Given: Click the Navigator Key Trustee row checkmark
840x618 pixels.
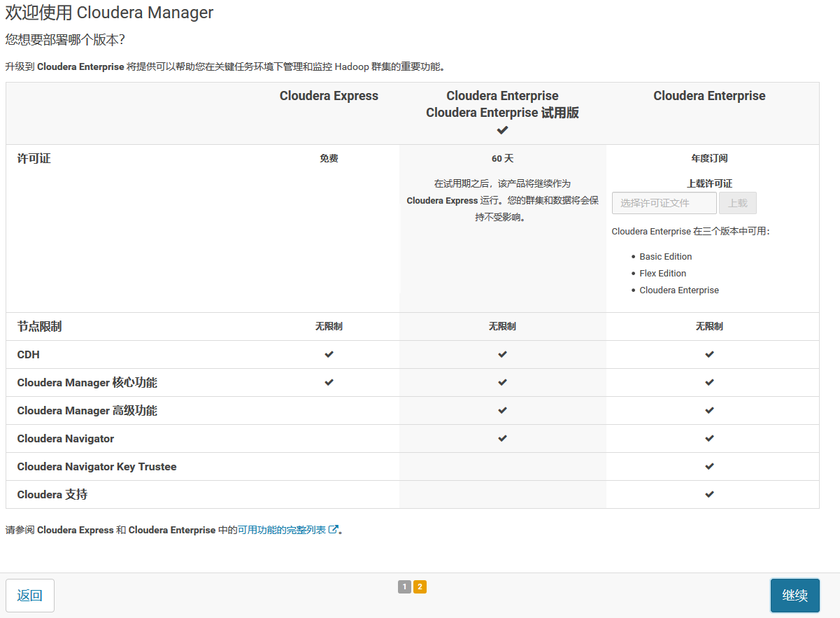Looking at the screenshot, I should pos(709,466).
